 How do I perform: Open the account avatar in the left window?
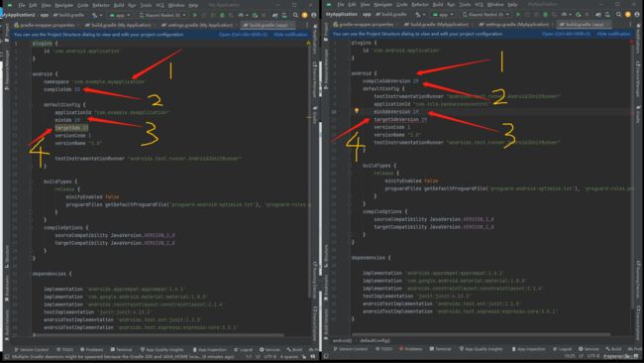tap(314, 15)
